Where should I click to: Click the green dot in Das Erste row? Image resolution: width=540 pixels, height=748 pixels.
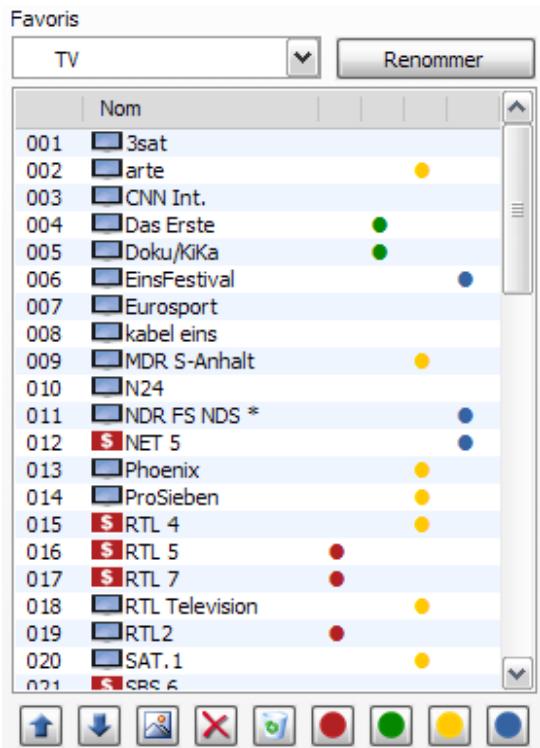pyautogui.click(x=379, y=225)
